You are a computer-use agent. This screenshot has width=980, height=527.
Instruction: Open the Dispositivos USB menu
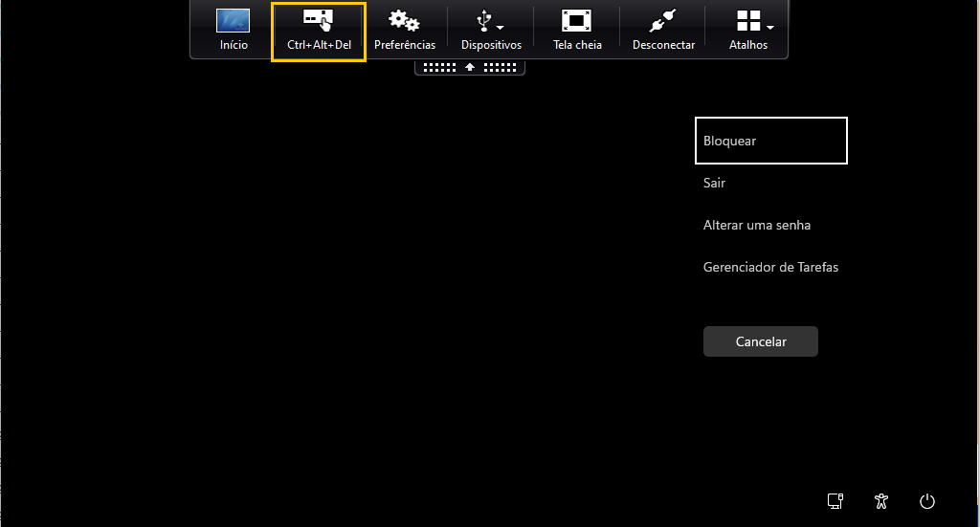click(x=491, y=30)
